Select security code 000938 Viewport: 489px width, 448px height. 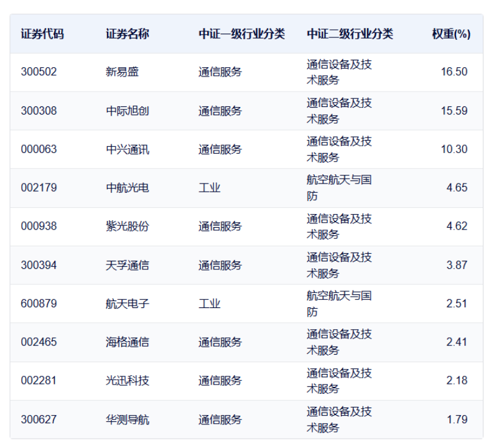point(39,226)
